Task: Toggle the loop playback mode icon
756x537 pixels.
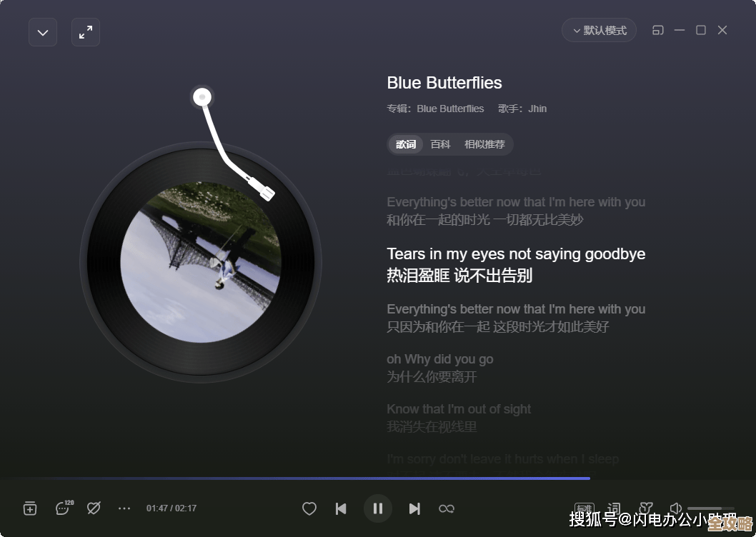Action: click(447, 508)
